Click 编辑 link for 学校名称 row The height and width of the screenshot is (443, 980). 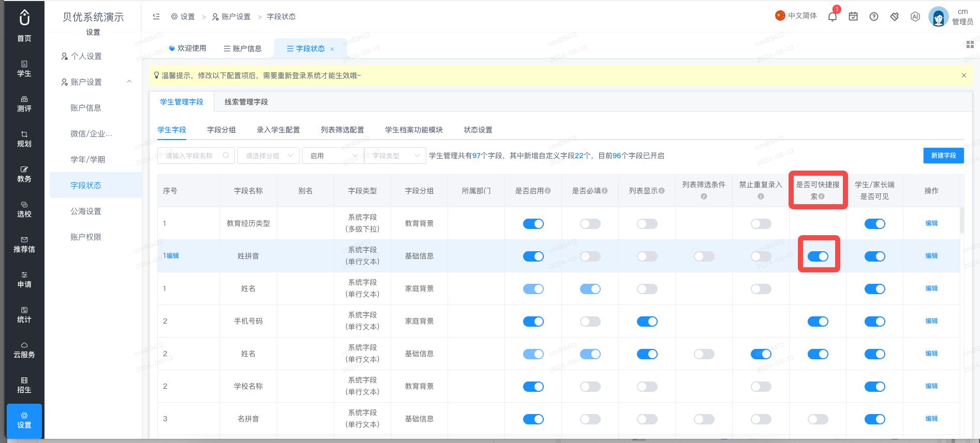tap(931, 386)
